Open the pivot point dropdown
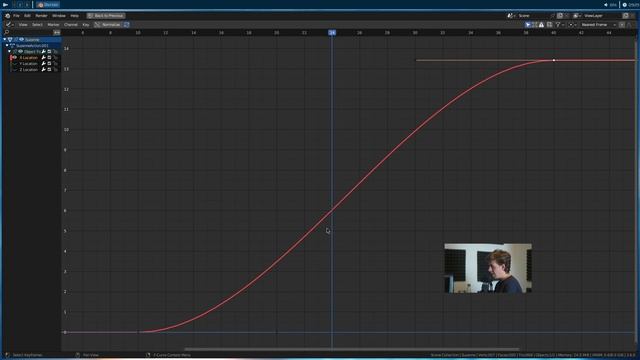This screenshot has width=640, height=360. [x=572, y=24]
